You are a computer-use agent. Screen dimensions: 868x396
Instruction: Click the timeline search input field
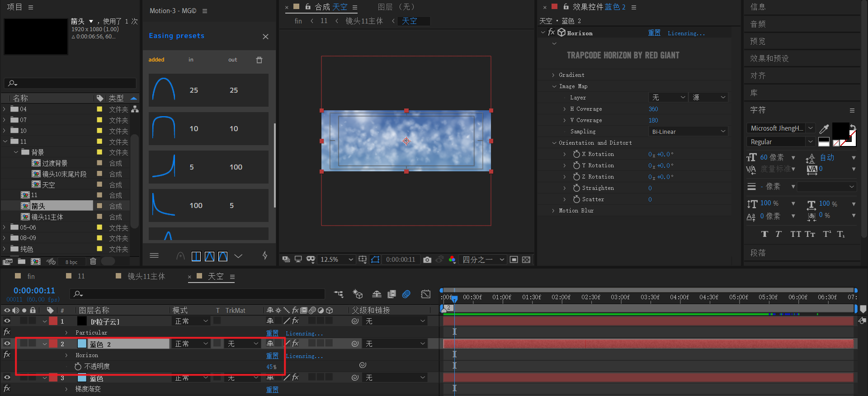click(x=198, y=294)
